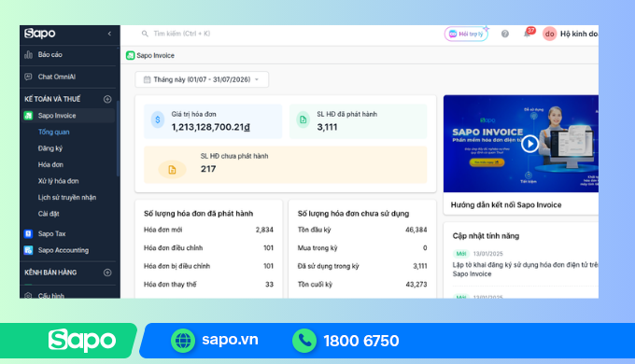The width and height of the screenshot is (635, 364).
Task: Click the calendar icon in date filter
Action: click(x=147, y=79)
